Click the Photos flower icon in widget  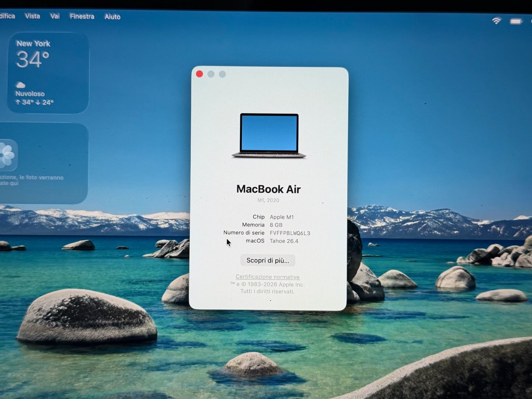(x=7, y=155)
